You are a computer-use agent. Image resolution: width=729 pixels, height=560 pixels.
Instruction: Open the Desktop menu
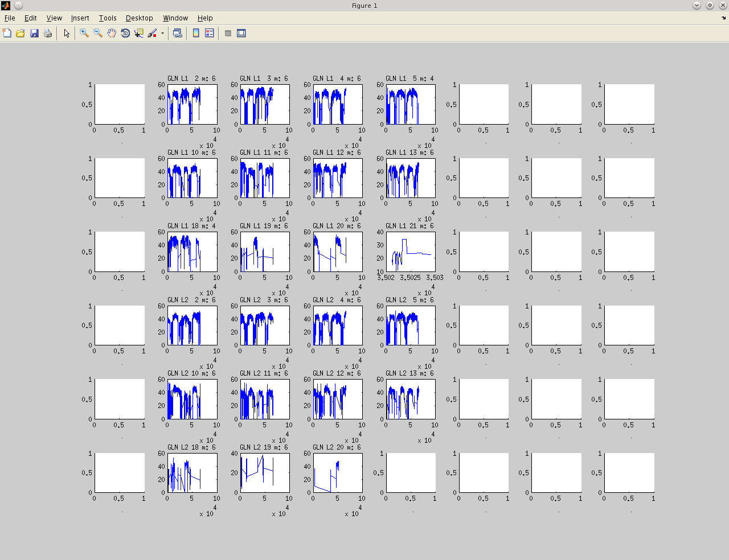(139, 18)
